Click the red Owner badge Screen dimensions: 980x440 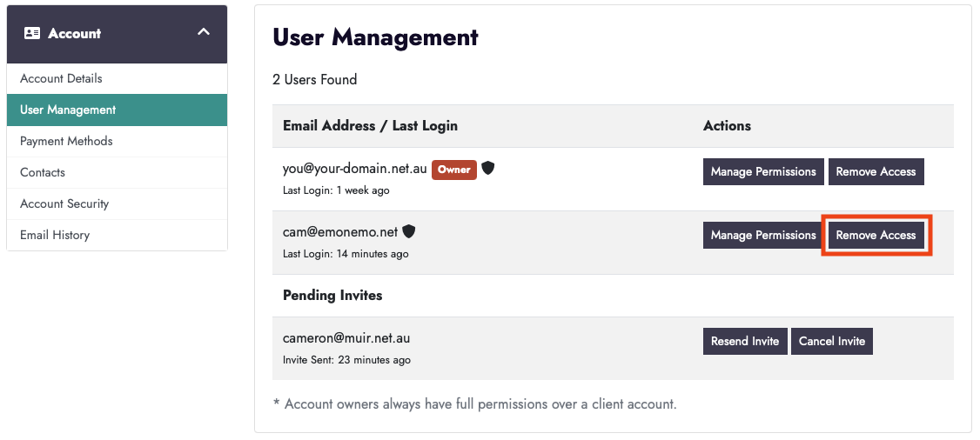(x=454, y=170)
